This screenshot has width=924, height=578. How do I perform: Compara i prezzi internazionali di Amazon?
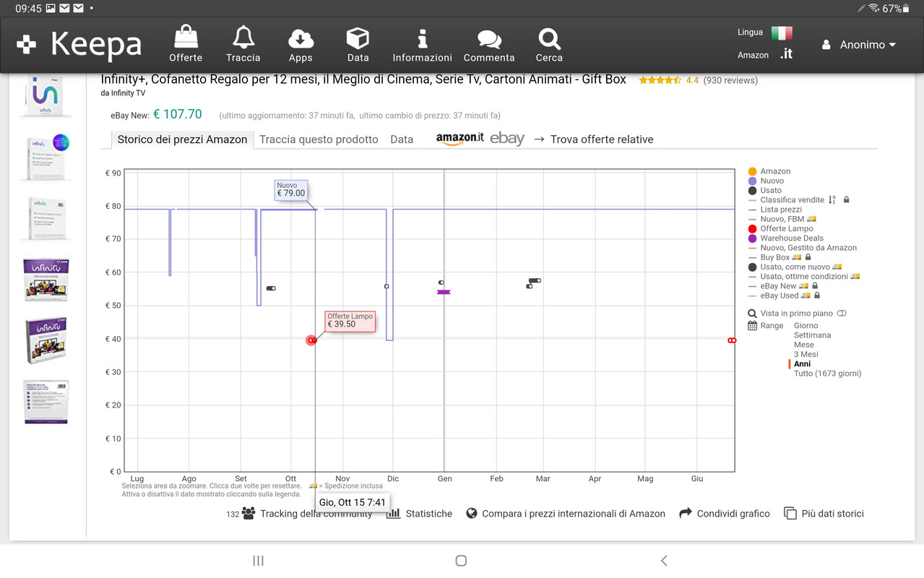pyautogui.click(x=566, y=514)
